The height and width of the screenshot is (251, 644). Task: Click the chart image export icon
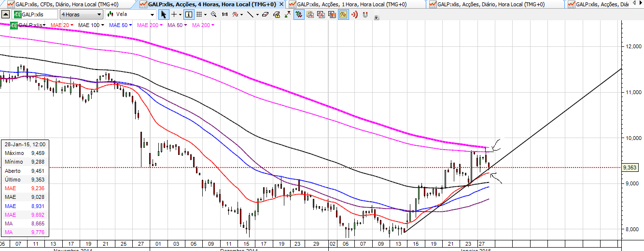pyautogui.click(x=332, y=14)
